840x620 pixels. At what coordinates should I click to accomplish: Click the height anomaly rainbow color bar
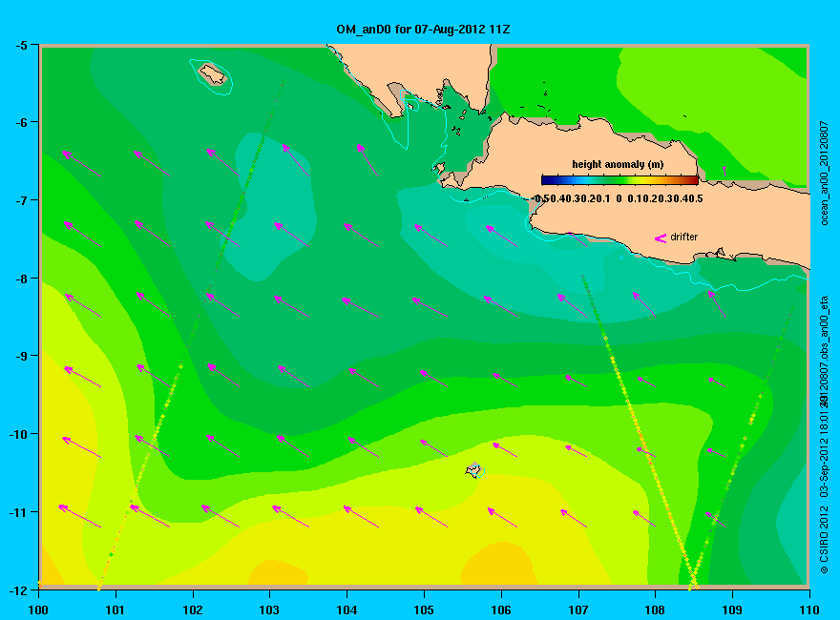coord(619,180)
